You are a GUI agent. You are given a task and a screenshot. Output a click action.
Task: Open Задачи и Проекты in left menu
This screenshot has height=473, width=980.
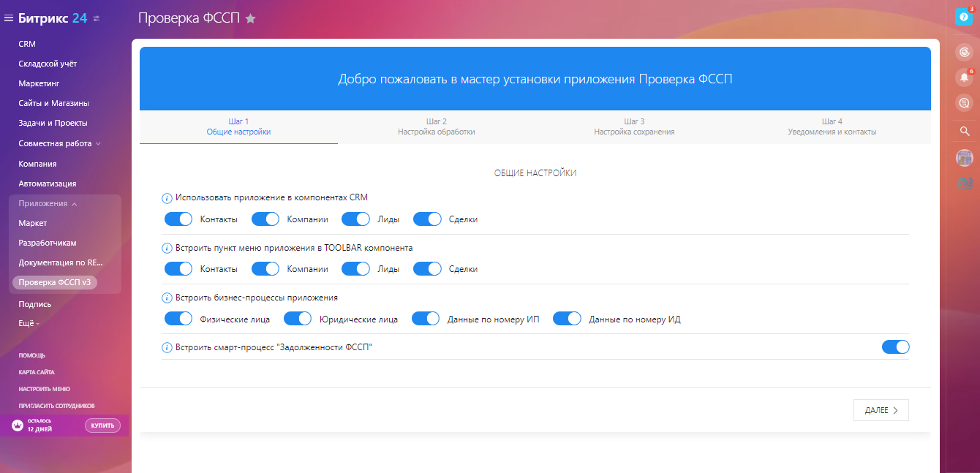coord(53,123)
